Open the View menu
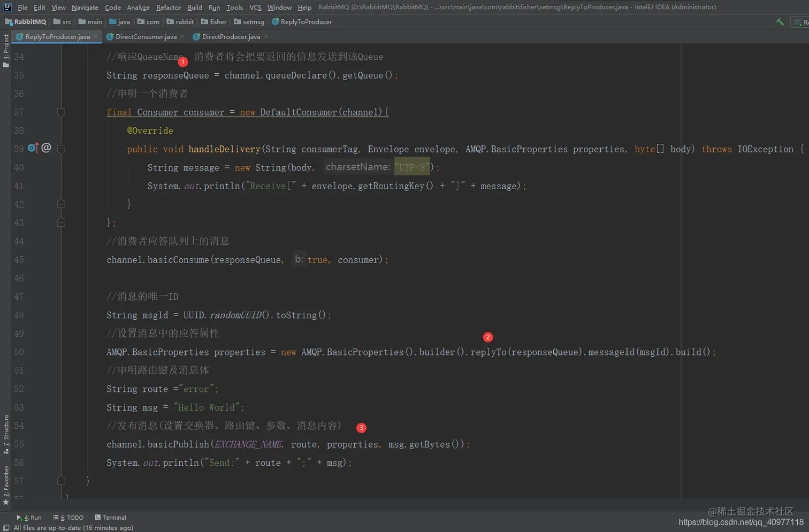This screenshot has width=809, height=532. point(58,7)
